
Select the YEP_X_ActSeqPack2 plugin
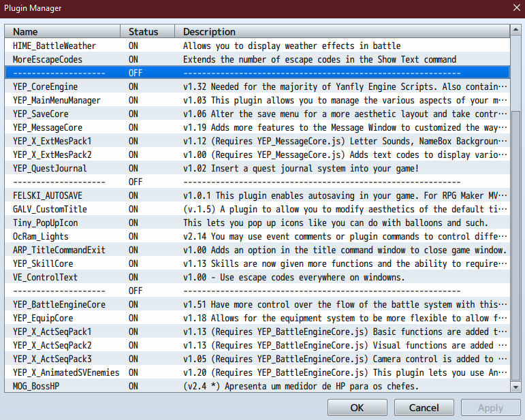pos(257,345)
